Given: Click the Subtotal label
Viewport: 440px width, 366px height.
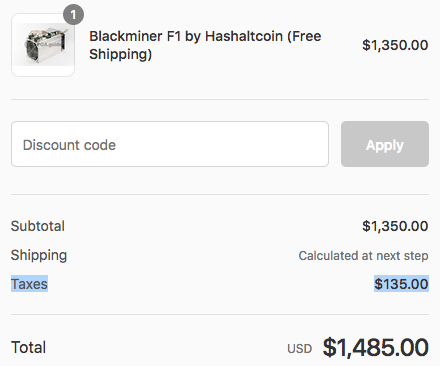Looking at the screenshot, I should tap(38, 226).
